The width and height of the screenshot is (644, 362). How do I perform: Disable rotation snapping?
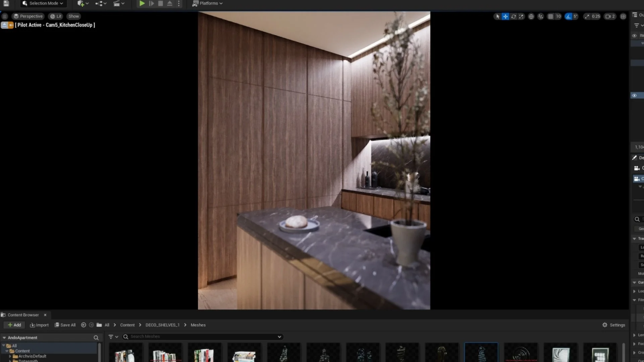tap(568, 16)
